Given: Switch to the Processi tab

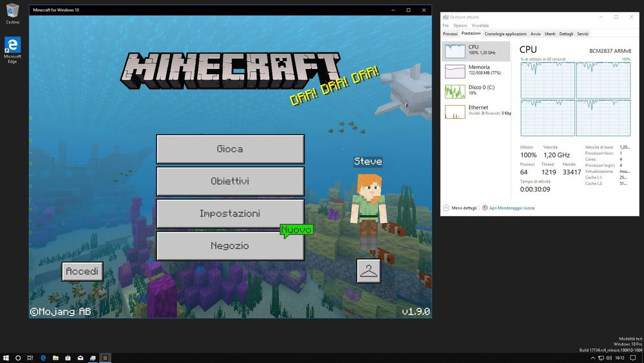Looking at the screenshot, I should tap(450, 34).
